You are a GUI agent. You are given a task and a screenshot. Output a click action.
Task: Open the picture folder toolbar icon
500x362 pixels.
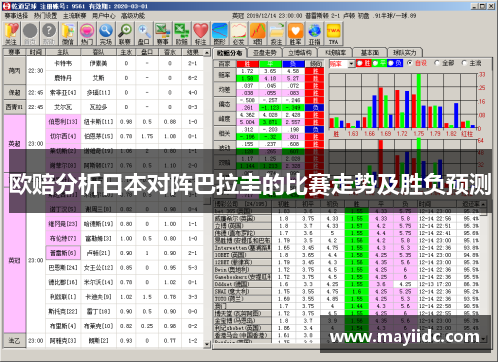(68, 34)
